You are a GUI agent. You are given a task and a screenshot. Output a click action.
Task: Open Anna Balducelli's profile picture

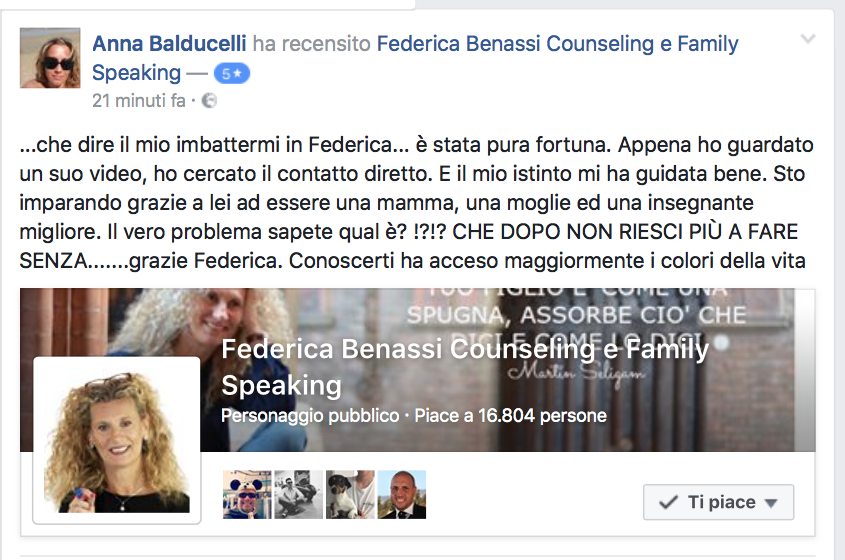[50, 58]
